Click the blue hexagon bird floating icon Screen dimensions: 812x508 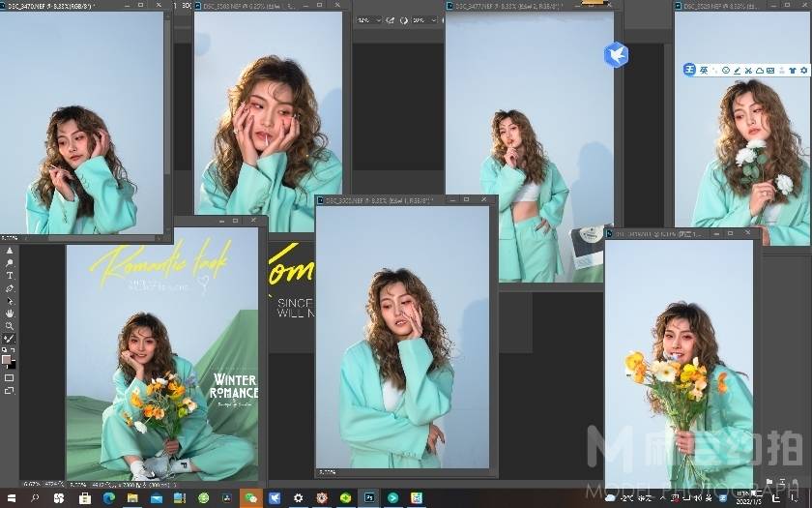tap(617, 54)
